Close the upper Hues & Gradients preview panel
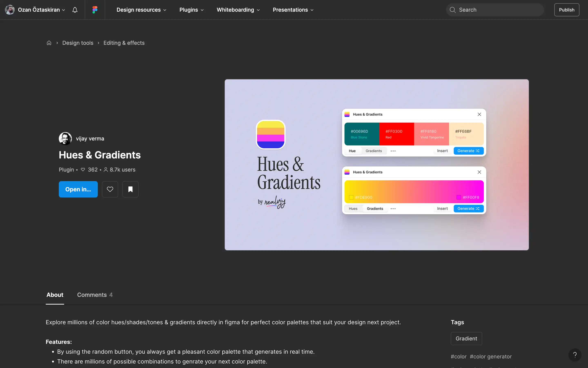Screen dimensions: 588x368 [479, 114]
